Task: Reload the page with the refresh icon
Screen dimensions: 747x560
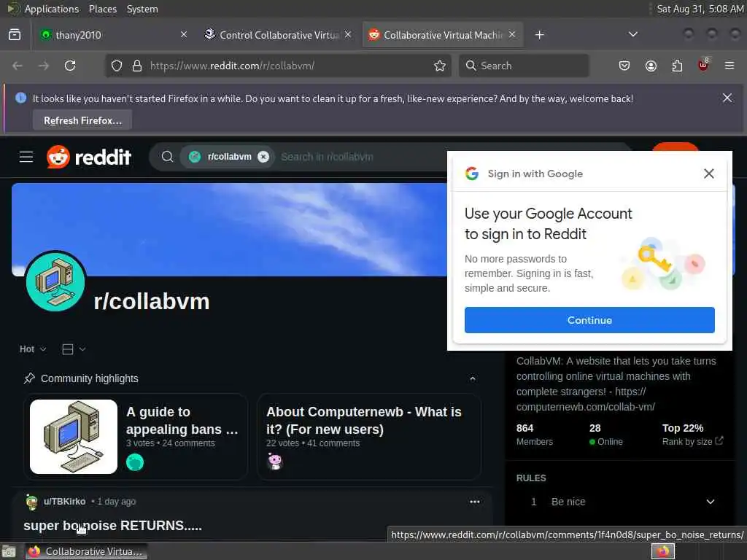Action: [70, 66]
